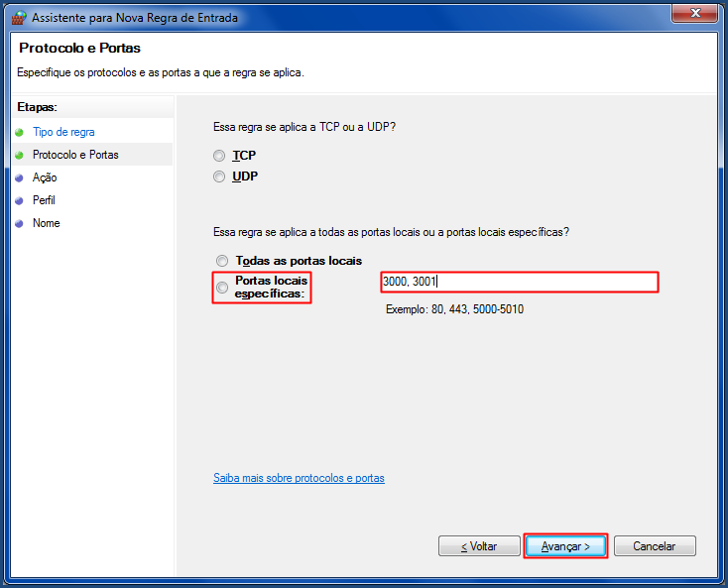
Task: Select the Nome step in sidebar
Action: [46, 223]
